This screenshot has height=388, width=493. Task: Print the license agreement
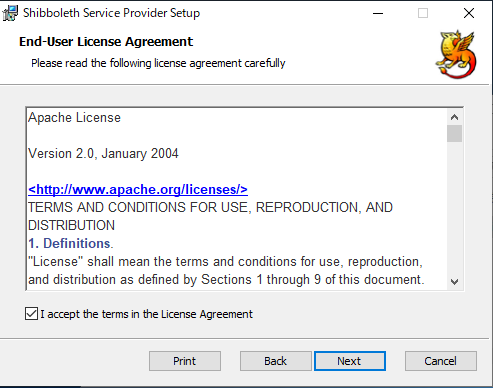click(x=185, y=361)
